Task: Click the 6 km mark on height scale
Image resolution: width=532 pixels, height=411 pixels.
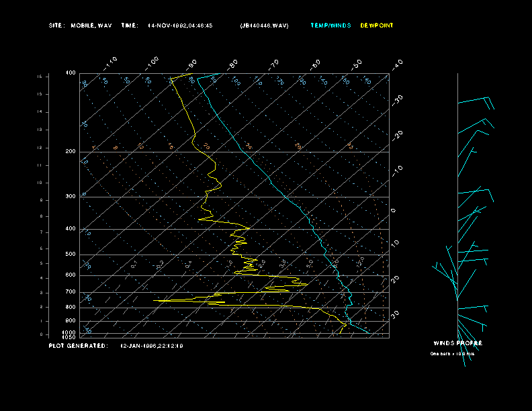Action: (x=42, y=248)
